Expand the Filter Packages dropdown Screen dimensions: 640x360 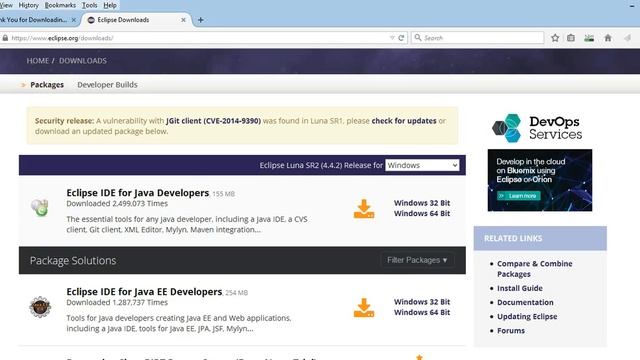tap(417, 260)
